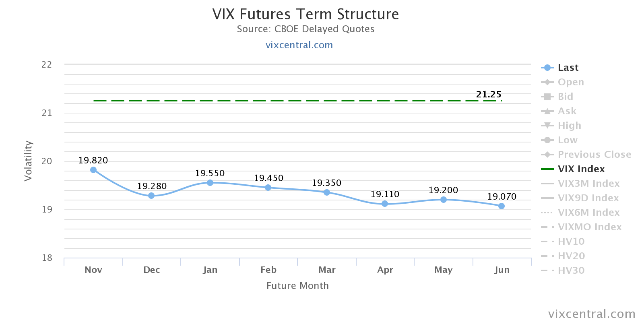Open the vixcentral.com link under subtitle
The height and width of the screenshot is (322, 644).
click(x=299, y=45)
